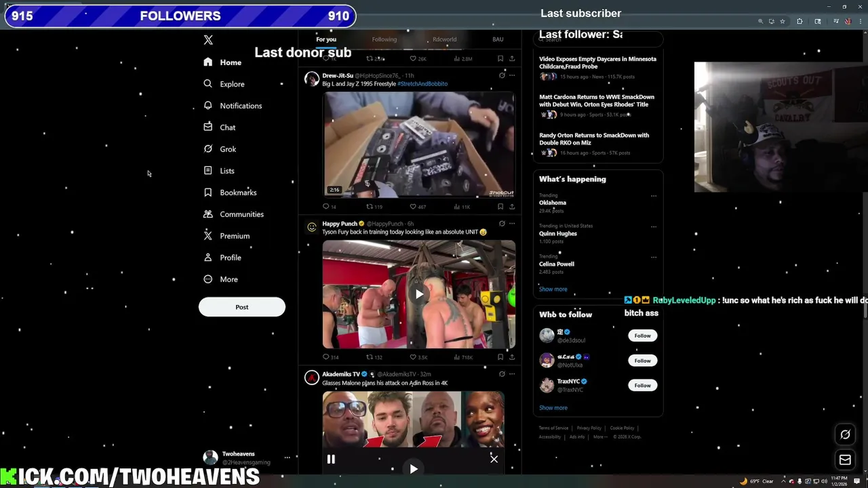
Task: Open Lists in the sidebar
Action: (x=218, y=171)
